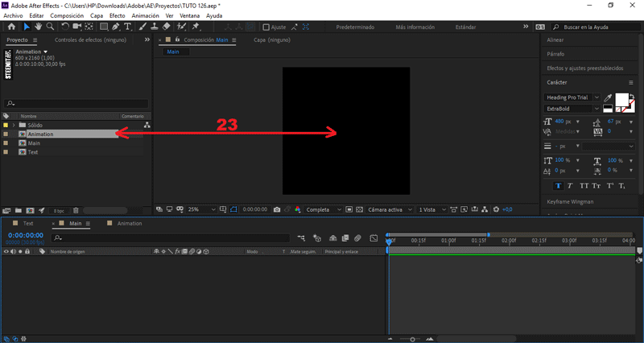The width and height of the screenshot is (644, 343).
Task: Select the Puppet Pin tool
Action: (x=196, y=27)
